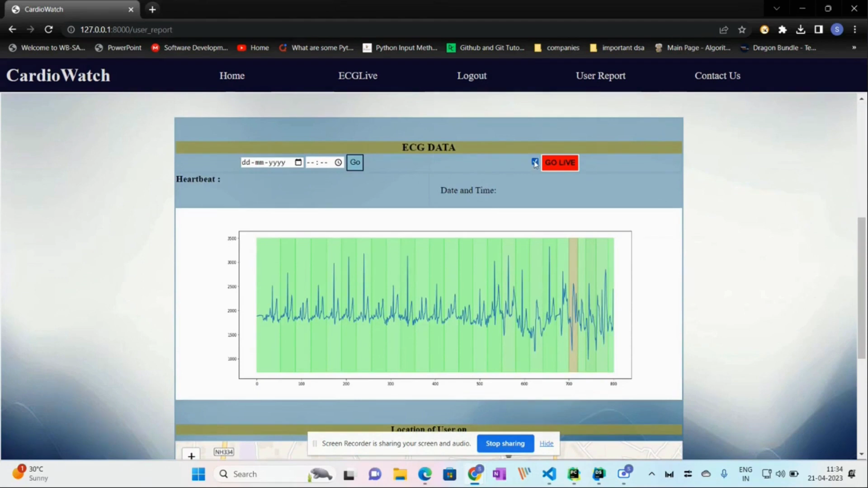The height and width of the screenshot is (488, 868).
Task: Click the OneDrive cloud icon in system tray
Action: [x=706, y=474]
